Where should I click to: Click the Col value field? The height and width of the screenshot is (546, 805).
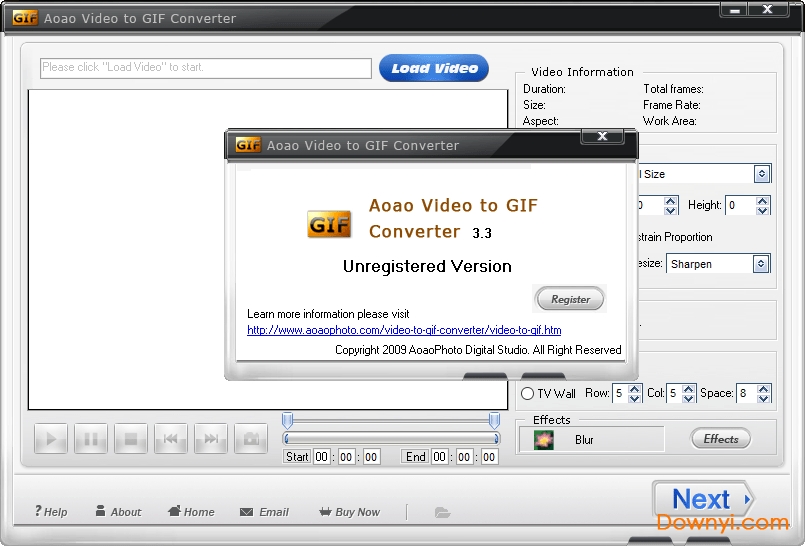click(675, 394)
